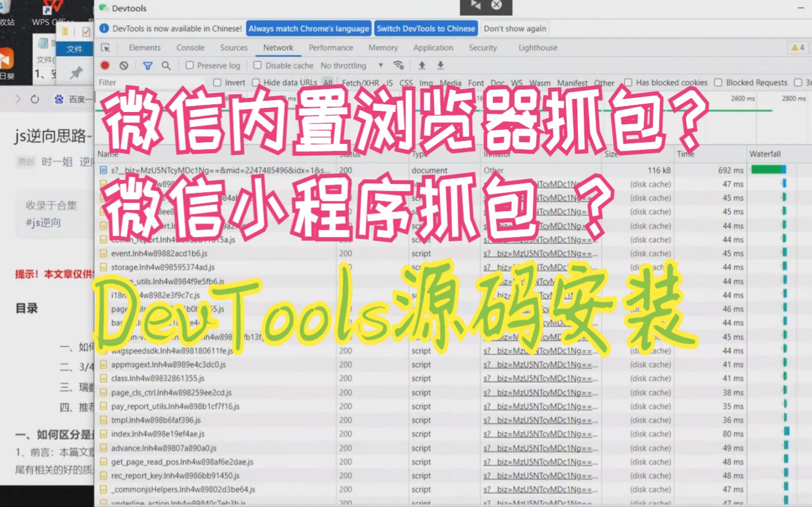Image resolution: width=812 pixels, height=507 pixels.
Task: Click the info icon in language banner
Action: click(x=104, y=28)
